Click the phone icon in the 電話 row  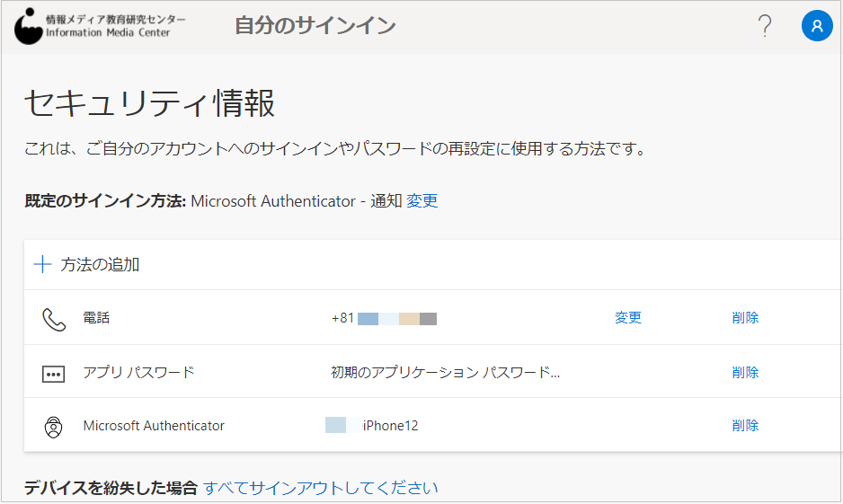(x=54, y=319)
